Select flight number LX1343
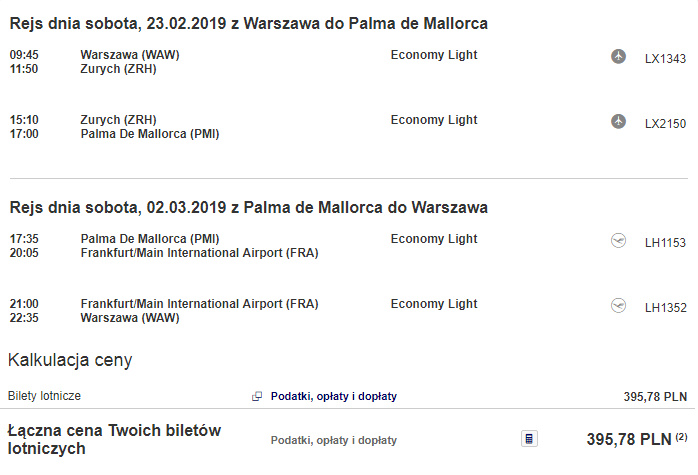This screenshot has height=475, width=698. [665, 59]
